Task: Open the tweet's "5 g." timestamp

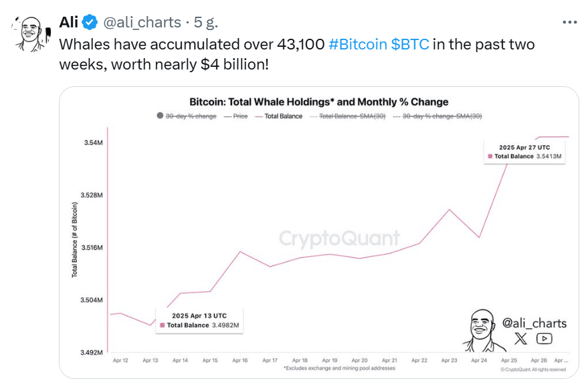Action: point(205,22)
